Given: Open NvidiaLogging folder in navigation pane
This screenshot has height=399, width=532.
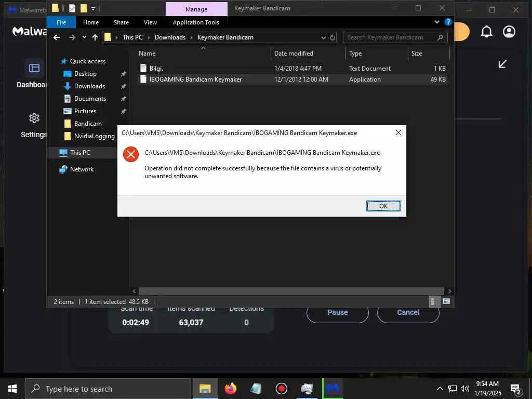Looking at the screenshot, I should [x=94, y=136].
